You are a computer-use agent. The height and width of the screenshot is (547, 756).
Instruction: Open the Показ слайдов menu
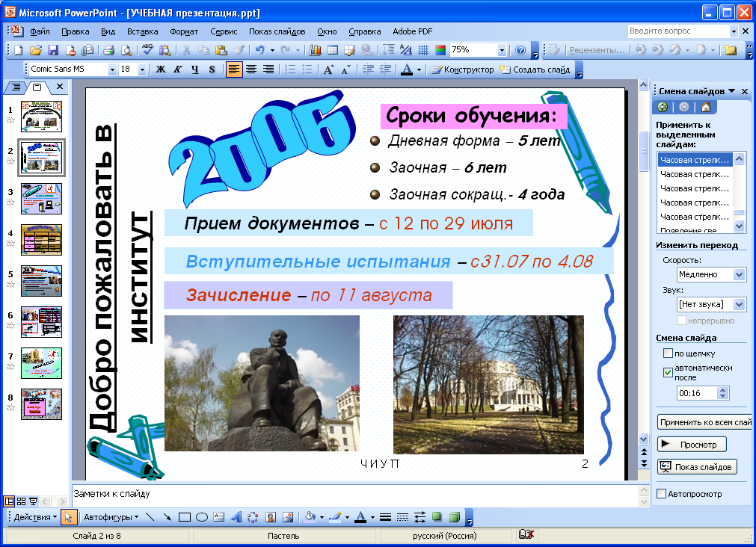pyautogui.click(x=277, y=31)
